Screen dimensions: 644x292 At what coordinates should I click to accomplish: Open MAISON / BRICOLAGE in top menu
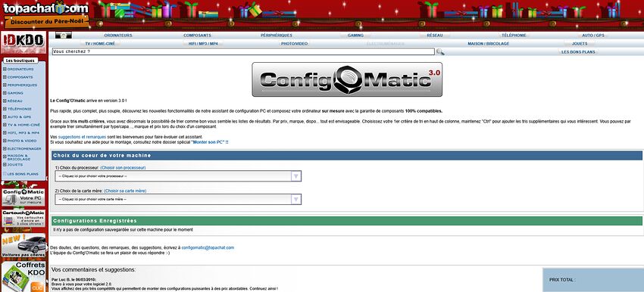coord(489,43)
